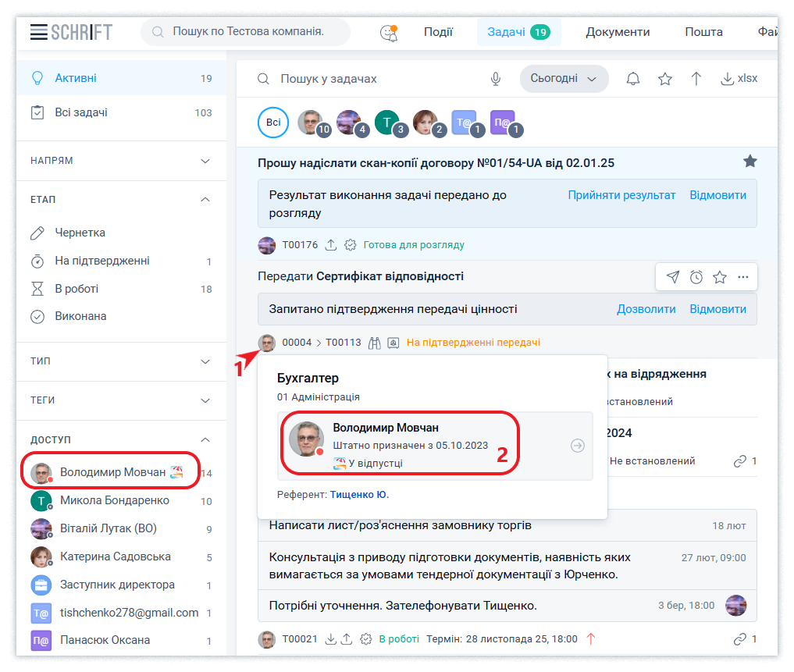
Task: Open the three-dots more actions menu
Action: pyautogui.click(x=742, y=277)
